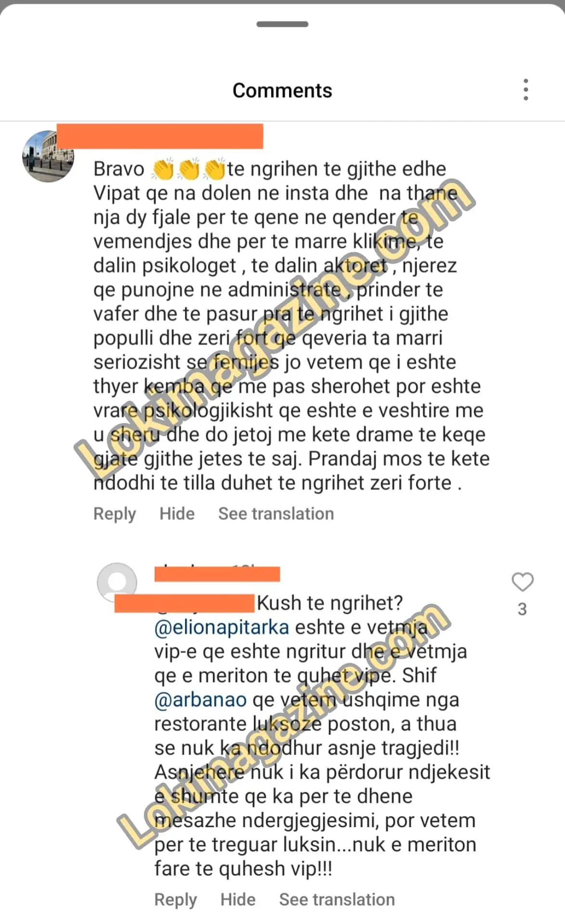The width and height of the screenshot is (565, 924).
Task: See translation of the 'Kush te ngrihet?' reply
Action: [x=337, y=899]
